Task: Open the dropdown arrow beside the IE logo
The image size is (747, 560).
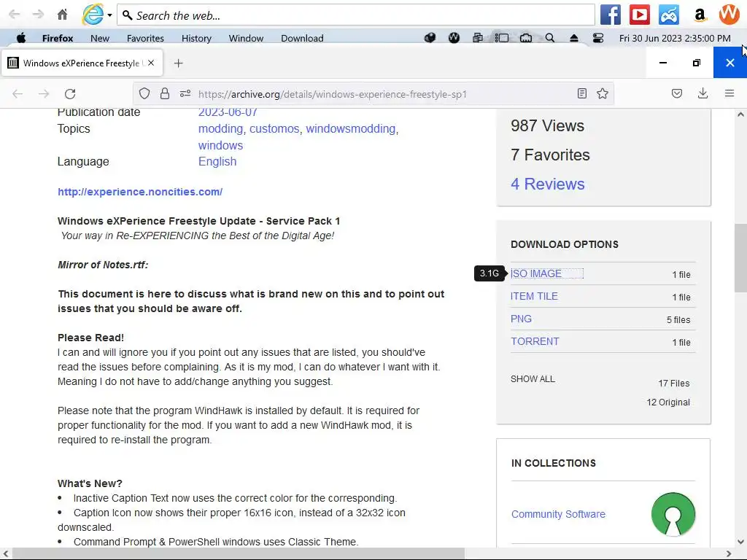Action: [x=109, y=15]
